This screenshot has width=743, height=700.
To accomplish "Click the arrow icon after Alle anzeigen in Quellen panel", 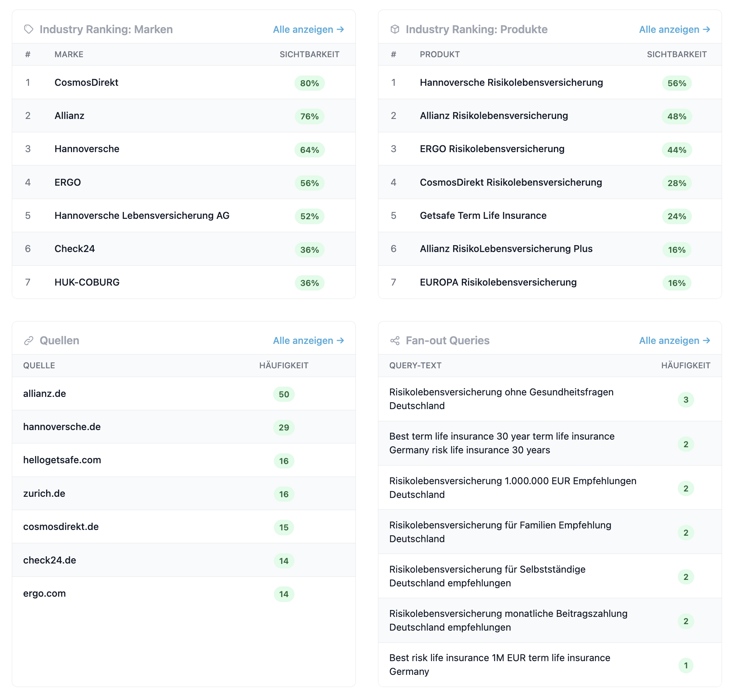I will [x=341, y=340].
